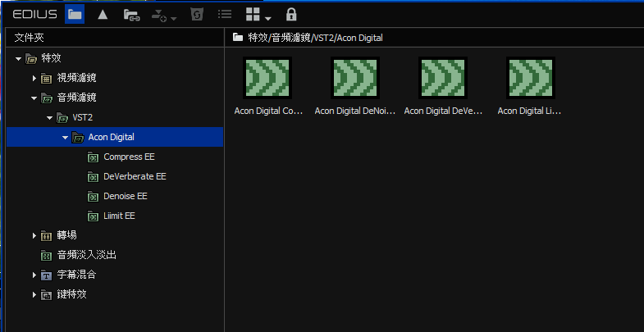Select the 音頻濾鏡 tree item

point(77,98)
